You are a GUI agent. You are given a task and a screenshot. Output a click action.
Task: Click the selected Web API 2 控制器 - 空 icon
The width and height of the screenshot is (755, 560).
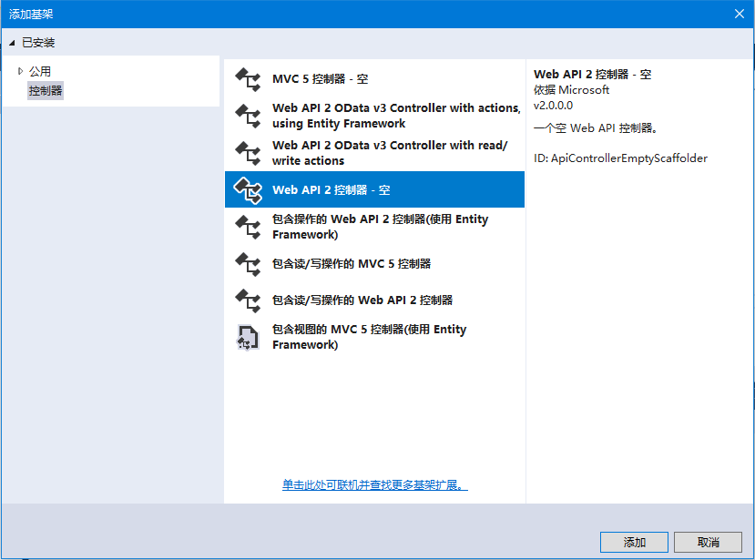pyautogui.click(x=248, y=189)
